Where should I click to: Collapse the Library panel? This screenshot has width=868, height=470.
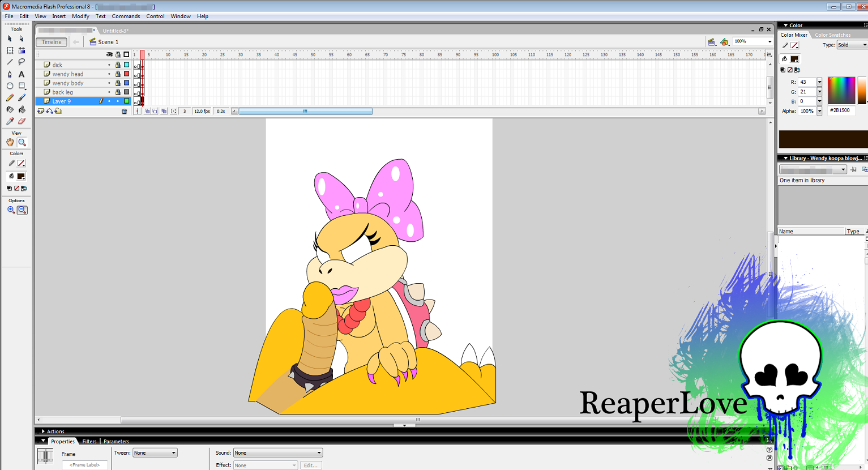tap(786, 159)
